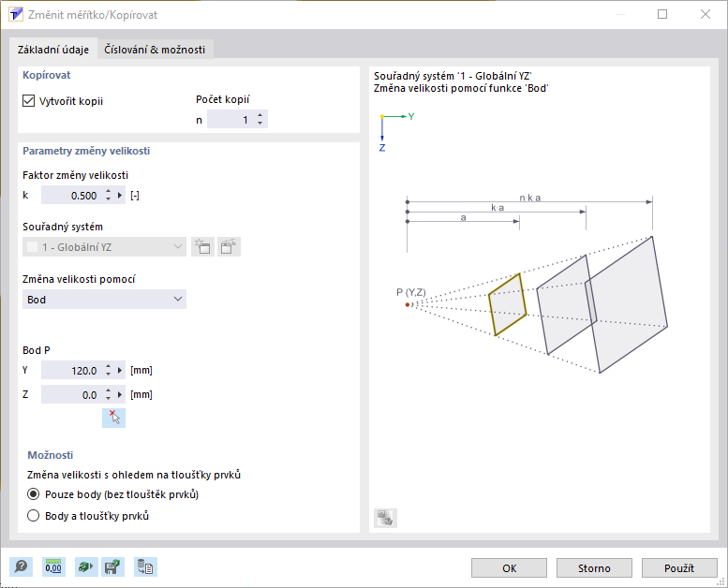Click the Y coordinate input field
728x588 pixels.
(72, 371)
